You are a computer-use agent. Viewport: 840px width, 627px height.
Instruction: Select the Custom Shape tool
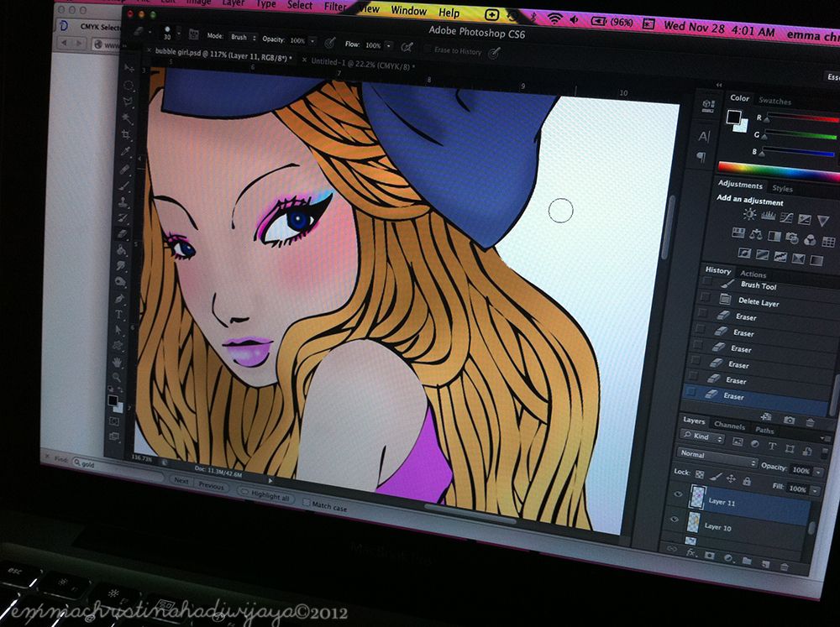click(x=118, y=347)
